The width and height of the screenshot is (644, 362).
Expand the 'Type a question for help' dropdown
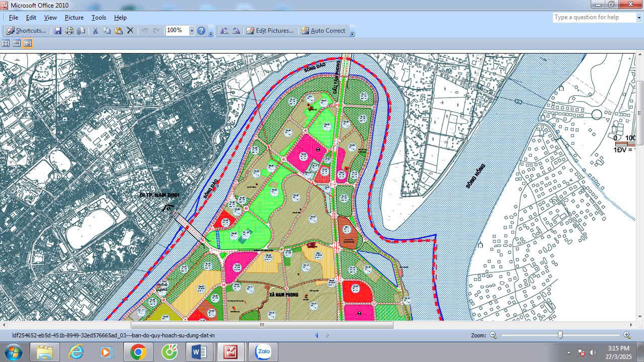[x=638, y=18]
